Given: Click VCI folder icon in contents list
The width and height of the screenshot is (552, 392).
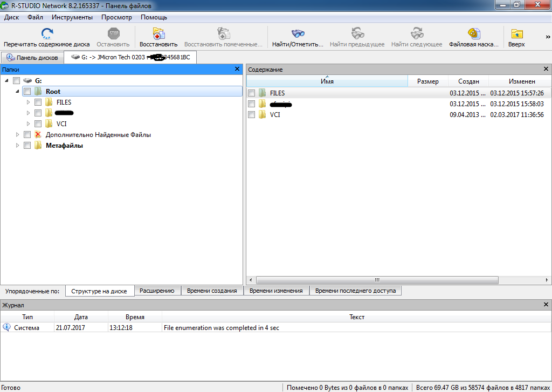Looking at the screenshot, I should 263,114.
